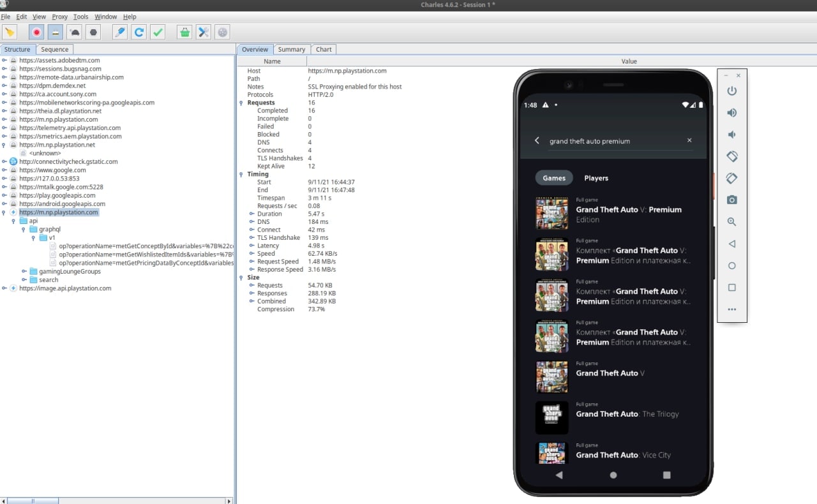Select metGetWishlistedItemIds request in tree
This screenshot has width=817, height=504.
tap(146, 254)
